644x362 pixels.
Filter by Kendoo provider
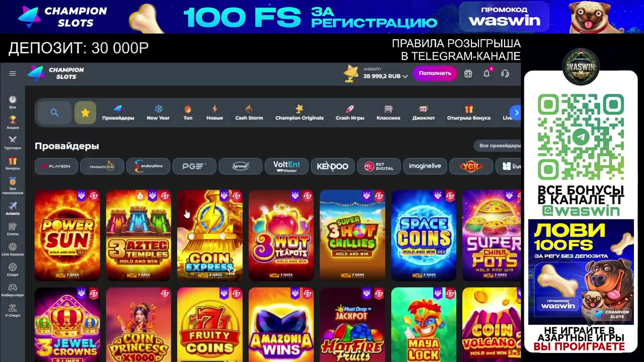click(x=333, y=166)
